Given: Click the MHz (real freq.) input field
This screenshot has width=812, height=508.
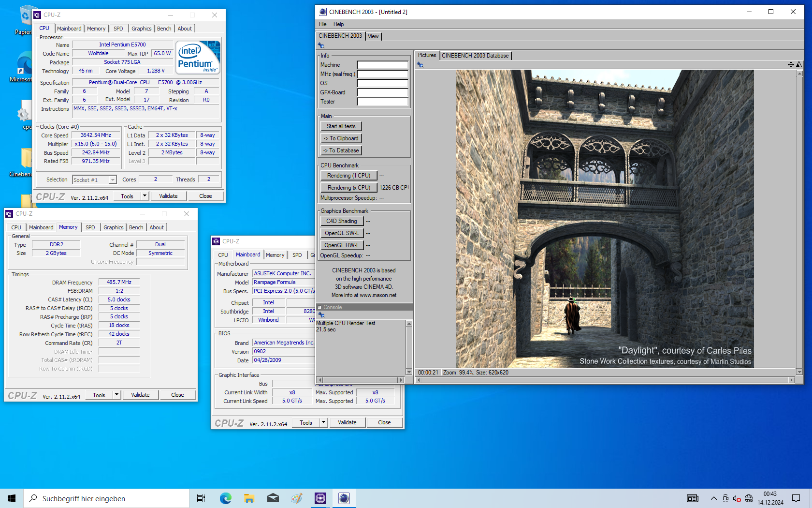Looking at the screenshot, I should (x=382, y=74).
